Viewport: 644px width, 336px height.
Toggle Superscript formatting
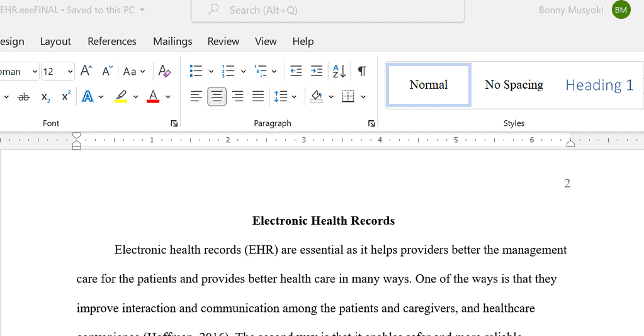pos(66,96)
